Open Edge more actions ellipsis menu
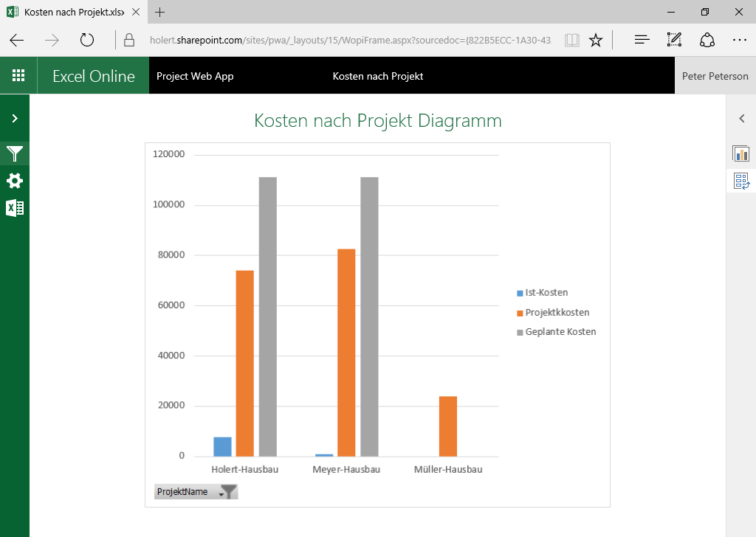 tap(740, 40)
